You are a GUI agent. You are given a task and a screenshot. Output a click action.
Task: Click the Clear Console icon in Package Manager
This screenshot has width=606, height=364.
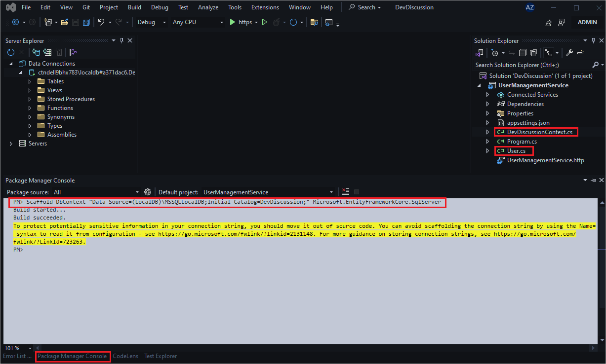346,192
